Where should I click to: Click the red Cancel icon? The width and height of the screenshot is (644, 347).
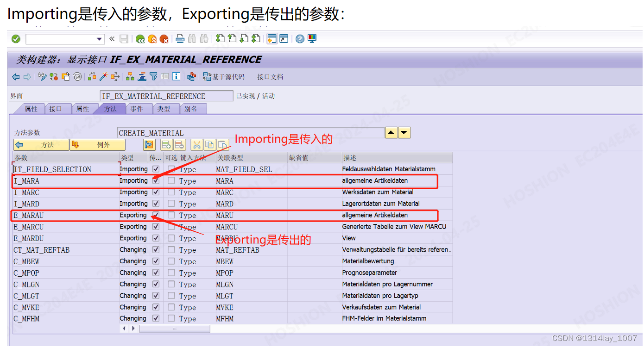click(x=164, y=39)
